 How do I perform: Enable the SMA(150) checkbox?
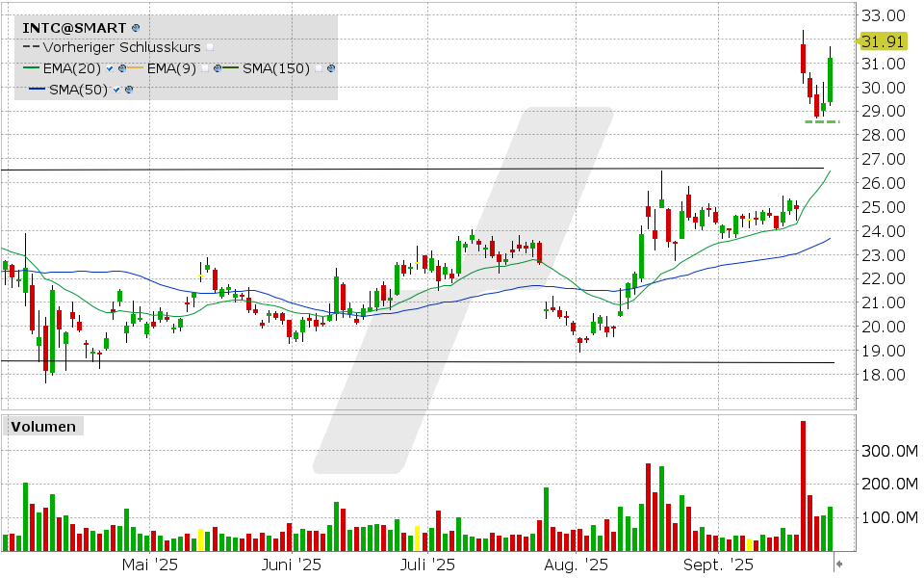coord(319,68)
